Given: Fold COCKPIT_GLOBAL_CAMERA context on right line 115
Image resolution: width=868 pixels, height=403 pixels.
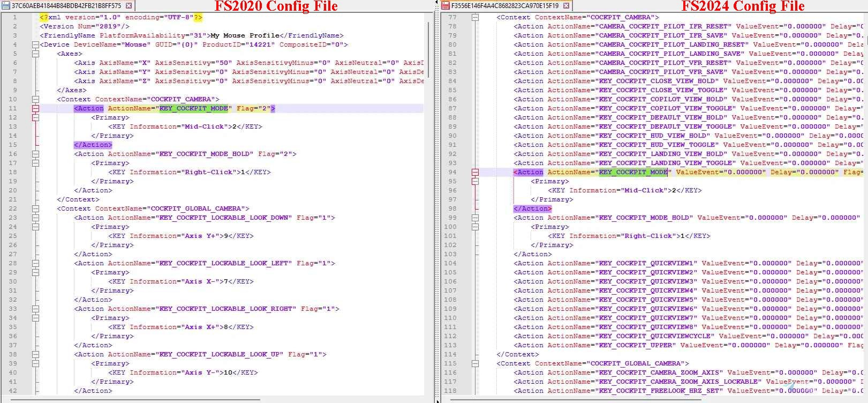Looking at the screenshot, I should click(x=475, y=363).
